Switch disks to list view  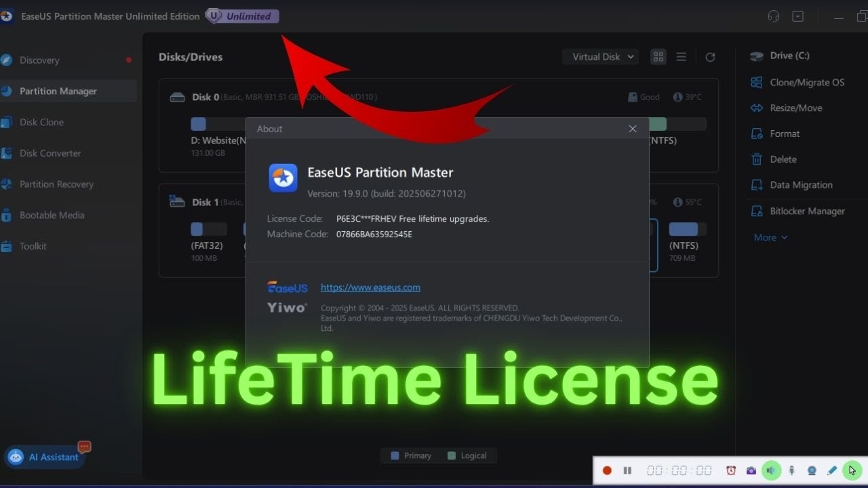tap(682, 57)
